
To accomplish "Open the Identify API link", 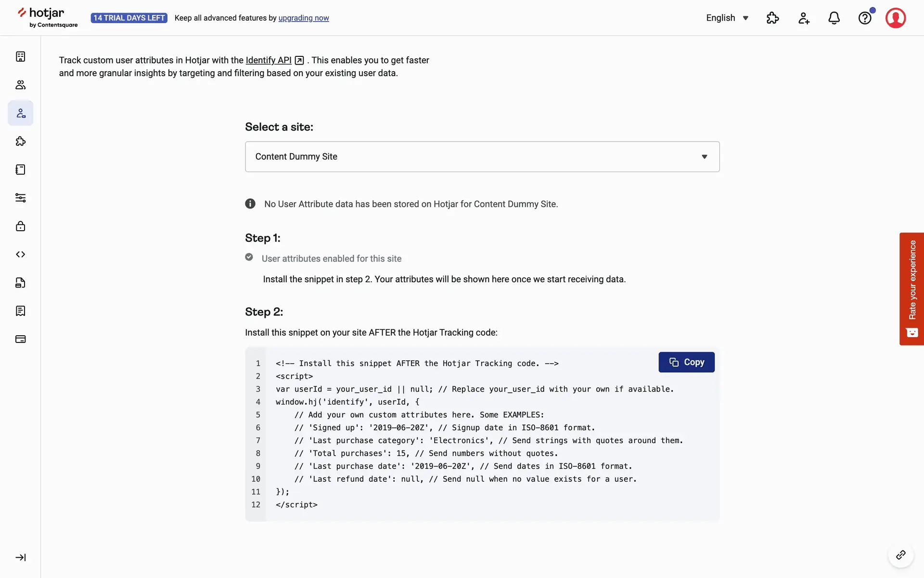I will (269, 60).
